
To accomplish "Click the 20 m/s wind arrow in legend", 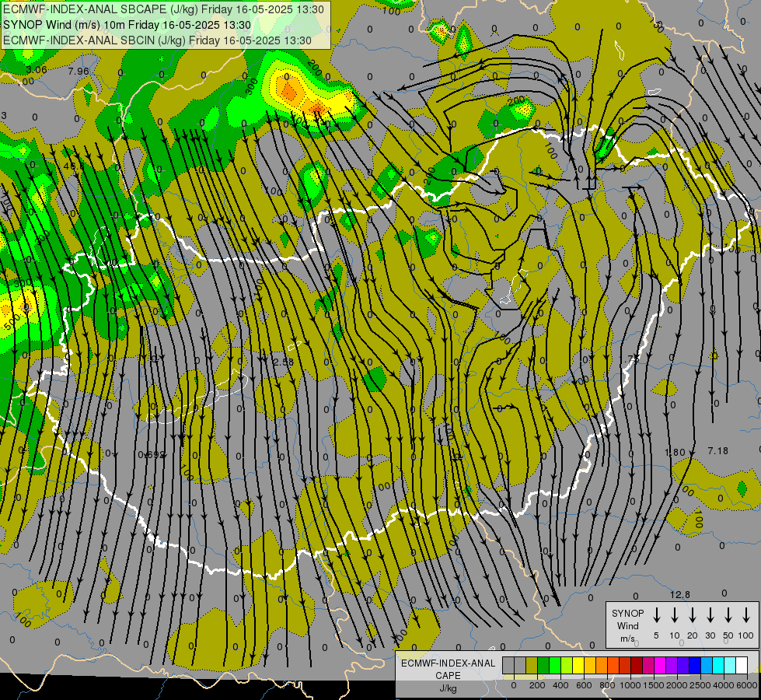I will pyautogui.click(x=692, y=615).
